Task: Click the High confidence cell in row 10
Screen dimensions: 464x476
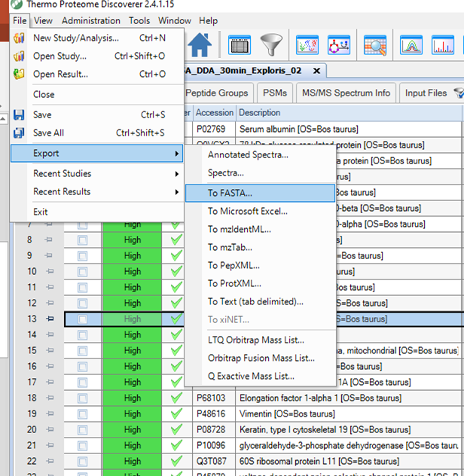Action: (x=133, y=271)
